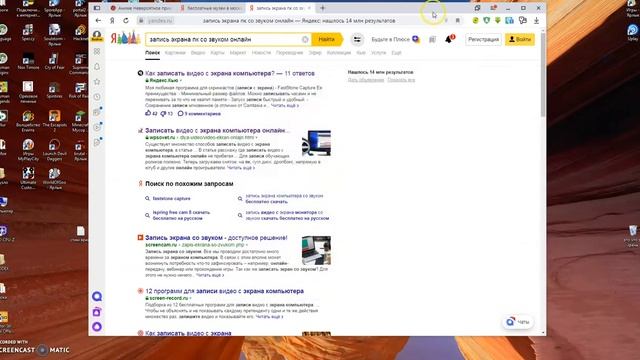Select related query 'ispring free cam 8 скачать'
The width and height of the screenshot is (640, 360).
pyautogui.click(x=181, y=215)
